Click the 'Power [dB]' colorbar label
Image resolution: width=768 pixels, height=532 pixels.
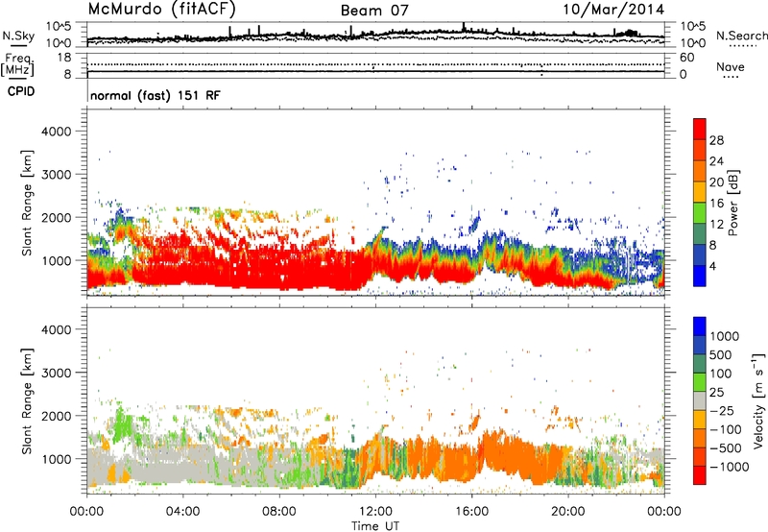pos(732,203)
